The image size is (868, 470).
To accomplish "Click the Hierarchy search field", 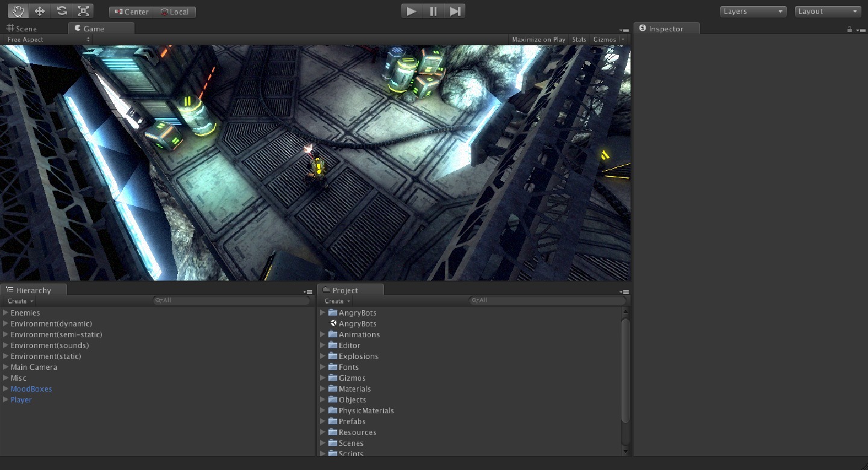I will [232, 300].
